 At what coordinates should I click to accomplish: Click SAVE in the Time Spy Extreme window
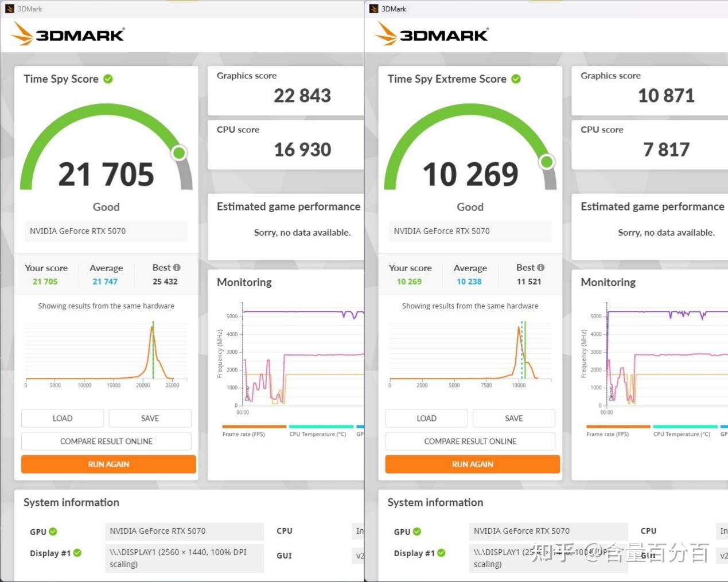pyautogui.click(x=514, y=418)
